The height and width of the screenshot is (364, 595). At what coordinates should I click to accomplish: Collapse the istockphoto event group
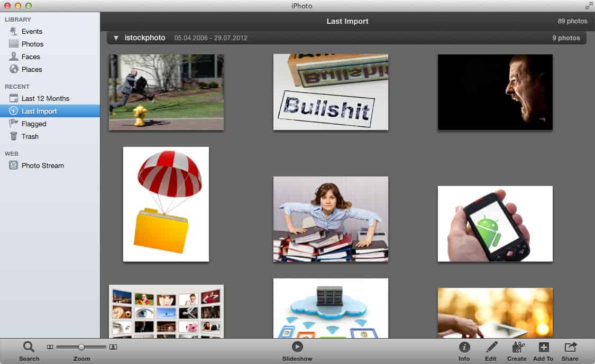coord(116,38)
